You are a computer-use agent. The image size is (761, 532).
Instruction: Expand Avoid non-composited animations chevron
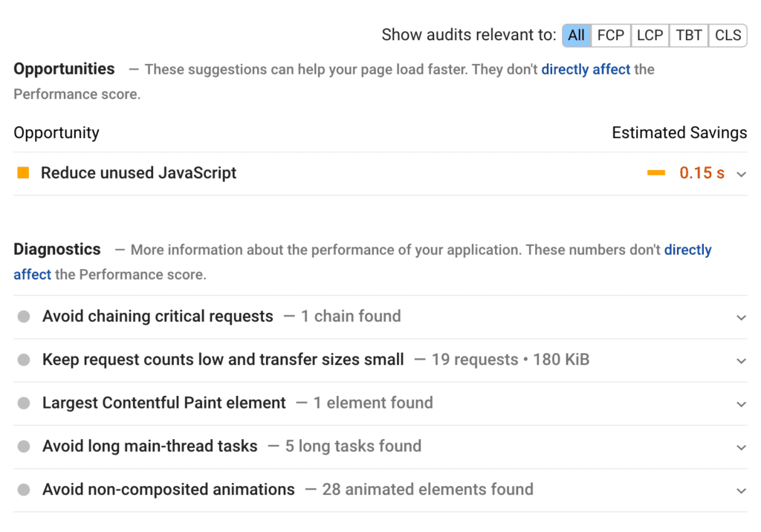tap(741, 490)
